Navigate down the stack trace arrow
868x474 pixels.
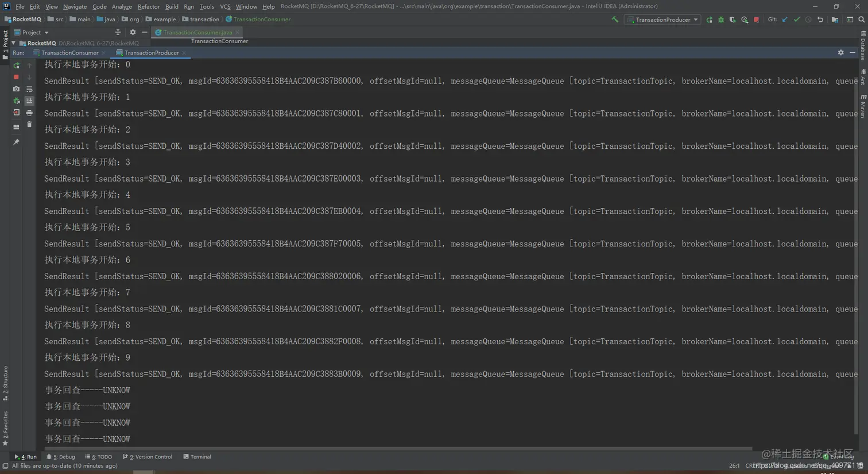pos(29,77)
